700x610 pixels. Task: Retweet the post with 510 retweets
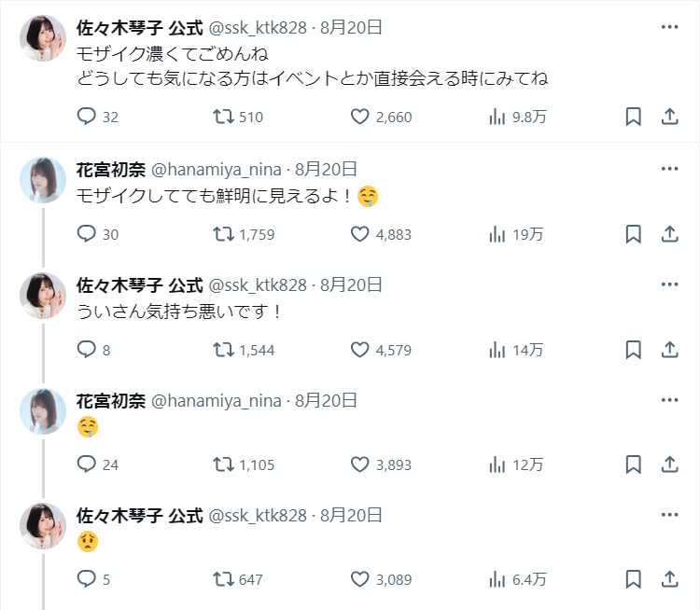point(223,117)
